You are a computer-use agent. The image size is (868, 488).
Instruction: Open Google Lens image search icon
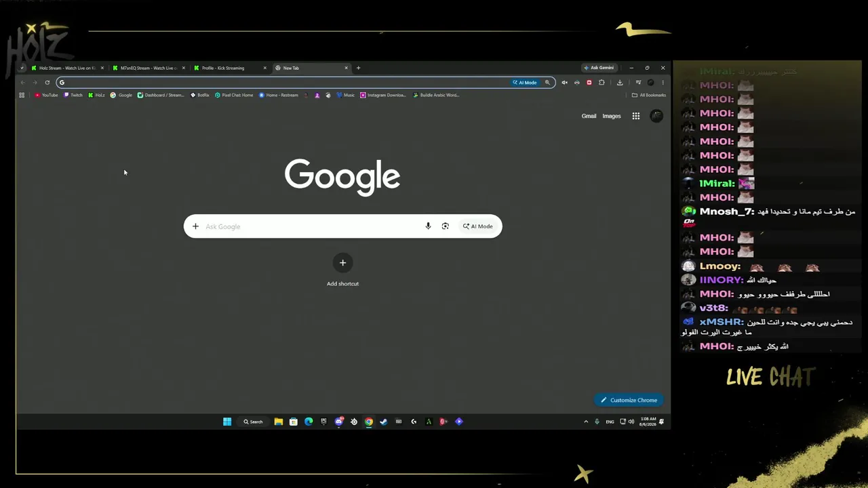click(x=446, y=226)
